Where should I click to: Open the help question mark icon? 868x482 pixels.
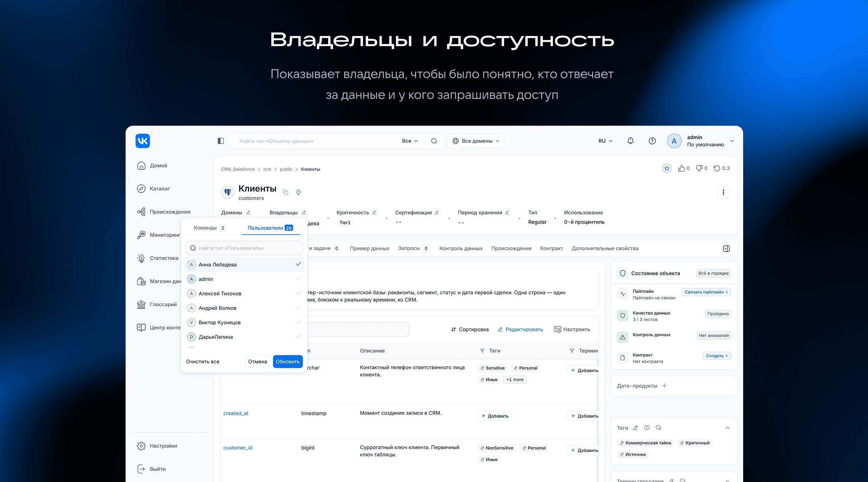click(x=652, y=141)
